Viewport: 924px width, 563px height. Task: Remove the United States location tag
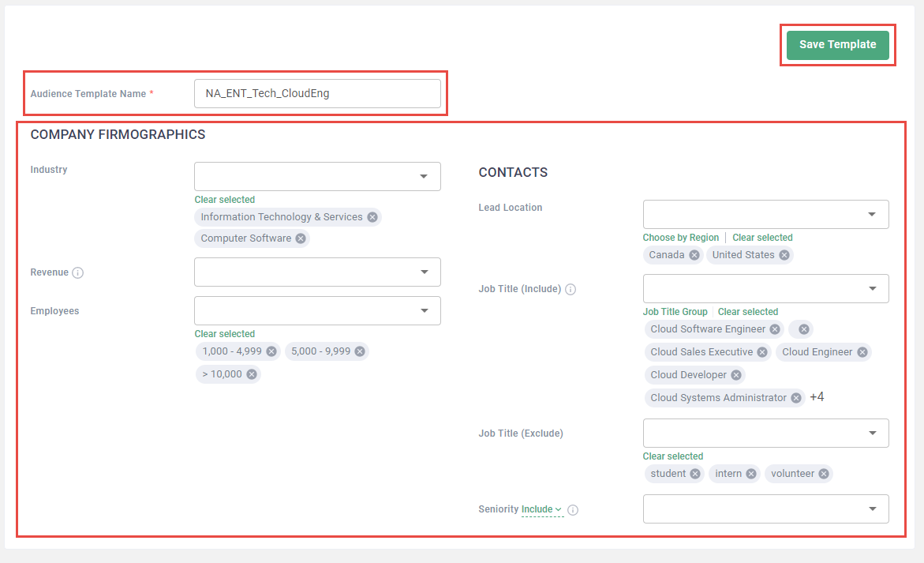(784, 255)
